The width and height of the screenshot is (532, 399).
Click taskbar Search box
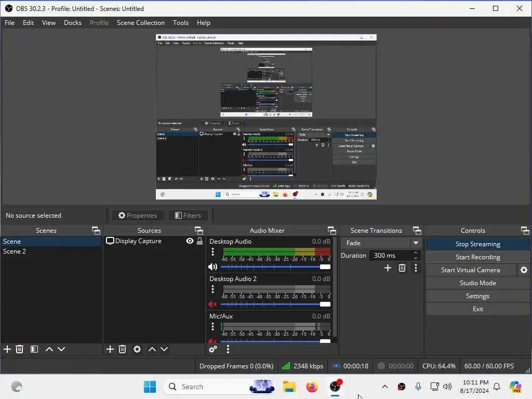tap(220, 387)
